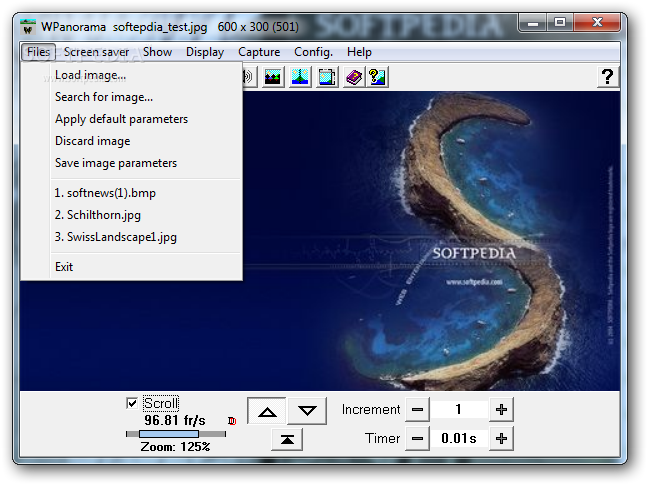This screenshot has width=648, height=485.
Task: Decrease the Timer value with minus
Action: [417, 438]
